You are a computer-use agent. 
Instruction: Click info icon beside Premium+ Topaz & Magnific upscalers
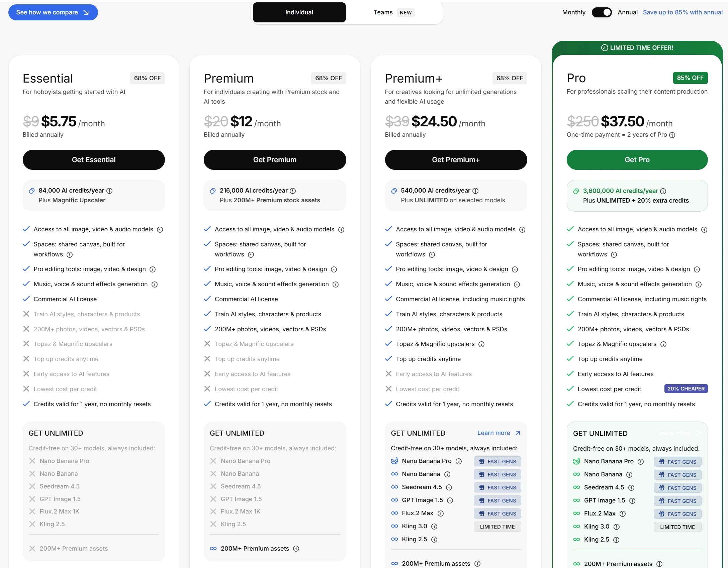click(481, 344)
